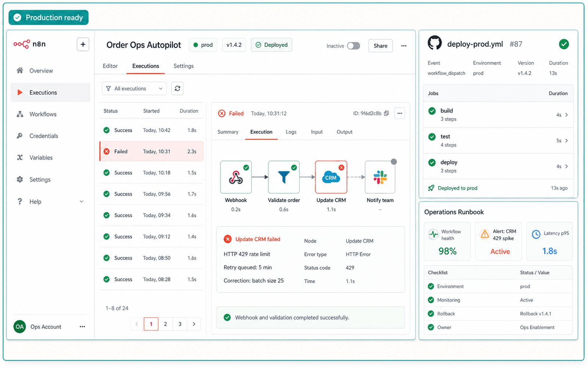This screenshot has width=588, height=368.
Task: Go to executions page 2
Action: 165,324
